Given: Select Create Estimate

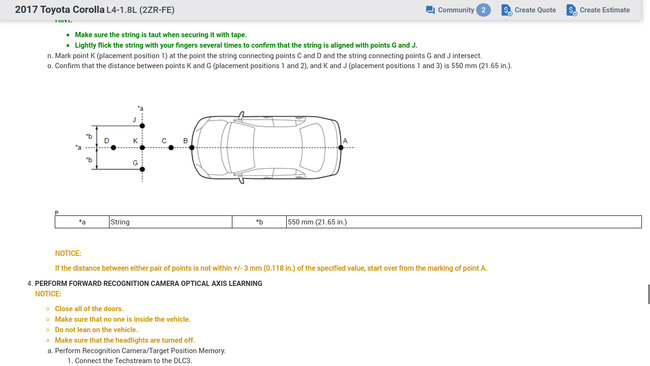Looking at the screenshot, I should (x=604, y=10).
